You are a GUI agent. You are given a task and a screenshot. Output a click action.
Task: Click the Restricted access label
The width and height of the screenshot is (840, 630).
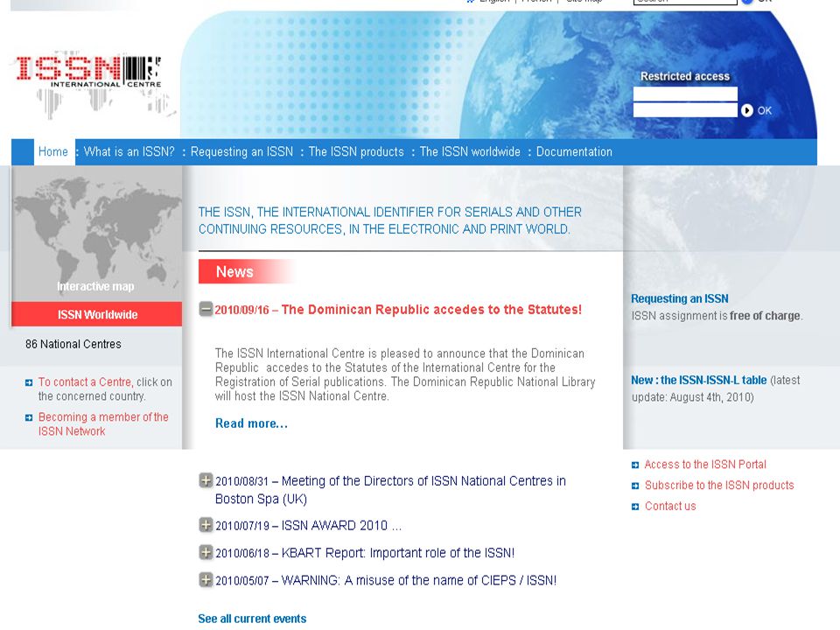pyautogui.click(x=685, y=76)
